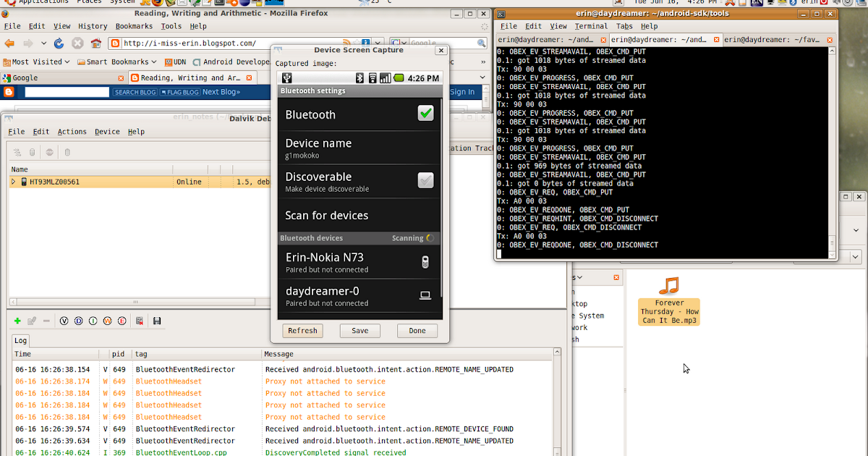Click the Refresh button in Device Screen Capture

click(302, 331)
